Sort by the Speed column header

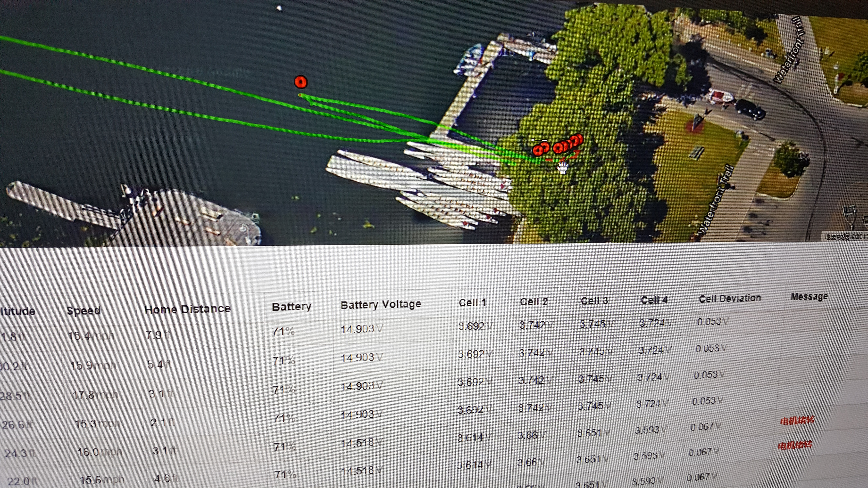coord(83,310)
